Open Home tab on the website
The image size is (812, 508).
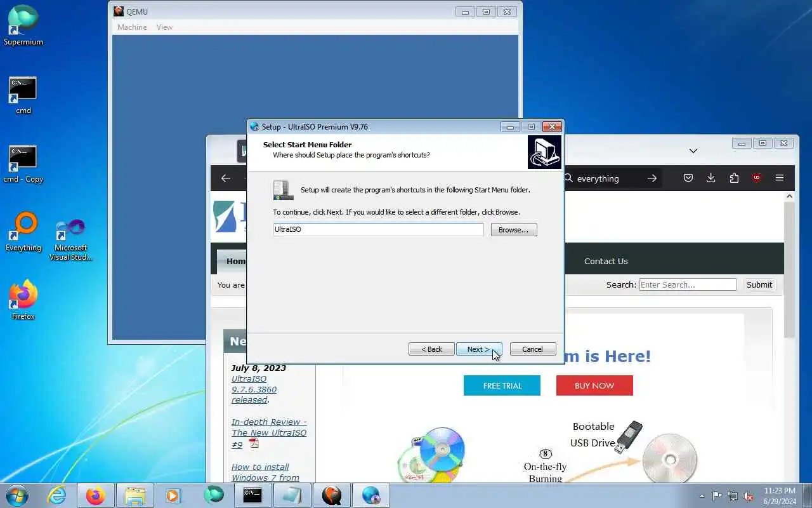pyautogui.click(x=232, y=261)
